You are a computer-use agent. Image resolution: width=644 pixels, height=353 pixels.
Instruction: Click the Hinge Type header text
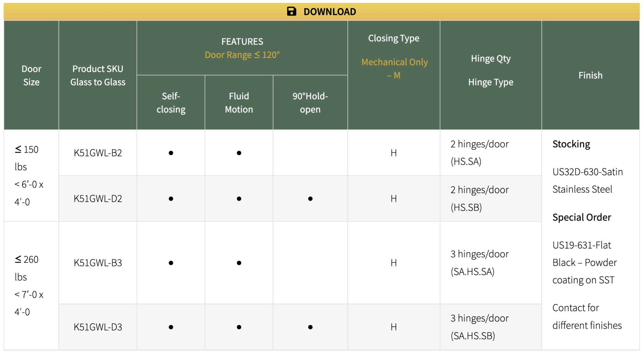(491, 82)
